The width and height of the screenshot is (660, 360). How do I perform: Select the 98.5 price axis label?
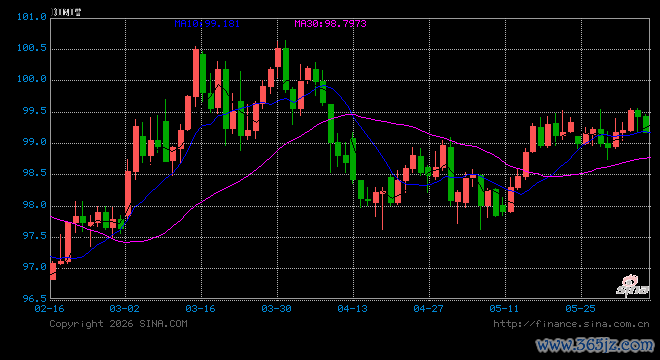pos(35,173)
